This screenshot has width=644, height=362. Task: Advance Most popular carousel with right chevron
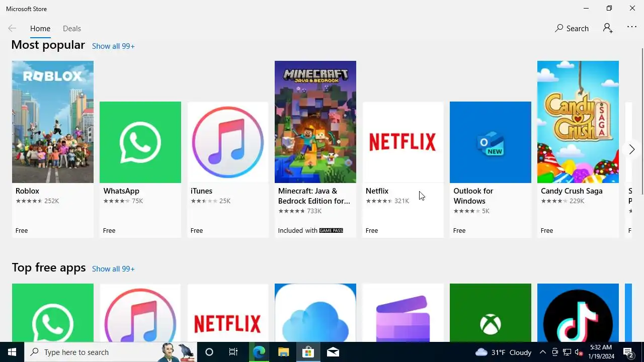pyautogui.click(x=632, y=149)
